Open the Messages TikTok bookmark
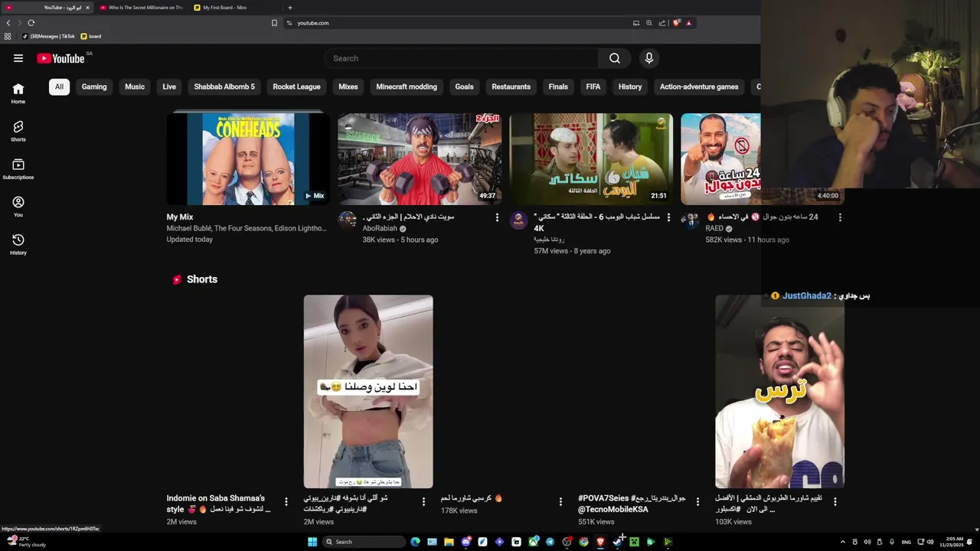980x551 pixels. [x=49, y=36]
